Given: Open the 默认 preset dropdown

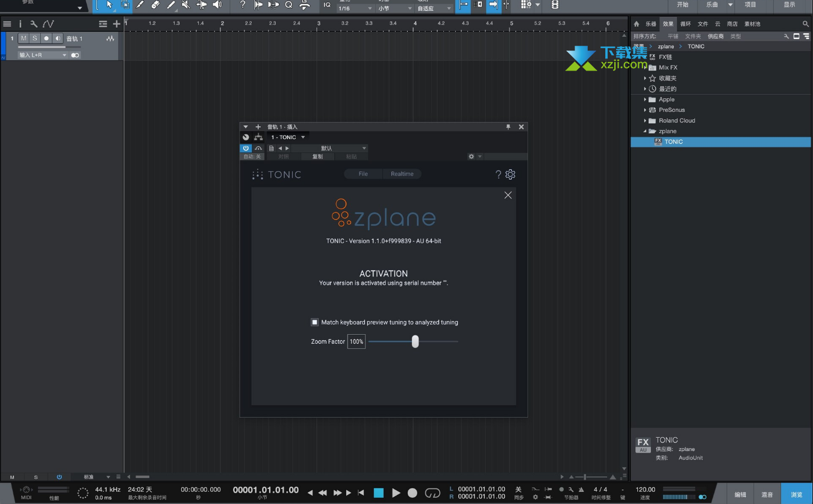Looking at the screenshot, I should coord(330,148).
